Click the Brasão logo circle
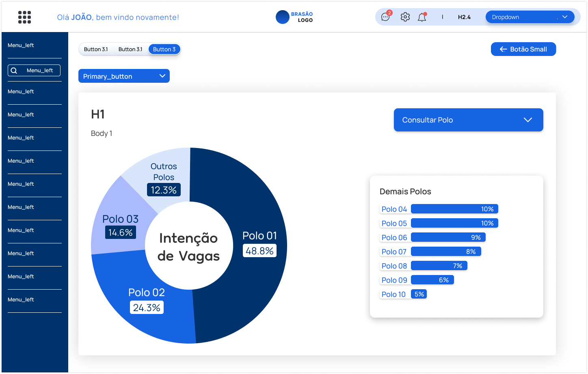Screen dimensions: 588x374 point(282,17)
